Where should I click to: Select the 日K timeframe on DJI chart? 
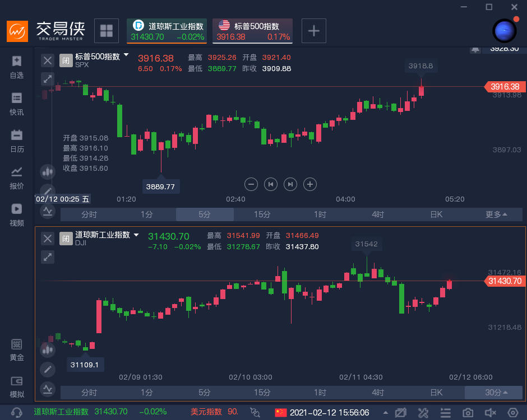click(436, 393)
